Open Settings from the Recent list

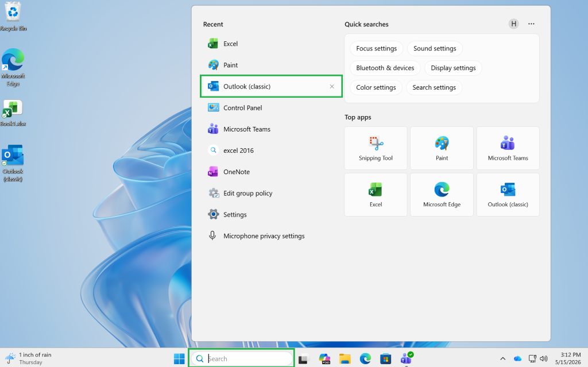(x=271, y=215)
